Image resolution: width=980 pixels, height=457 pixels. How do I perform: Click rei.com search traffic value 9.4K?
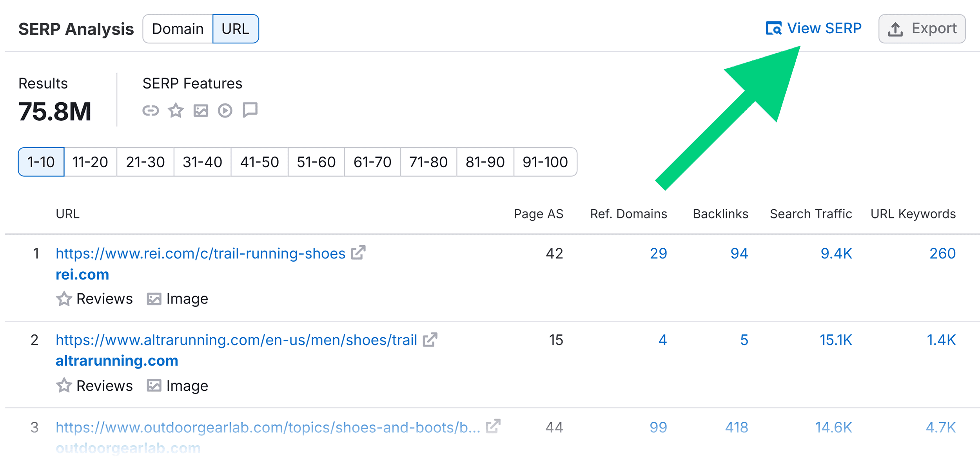pyautogui.click(x=836, y=253)
